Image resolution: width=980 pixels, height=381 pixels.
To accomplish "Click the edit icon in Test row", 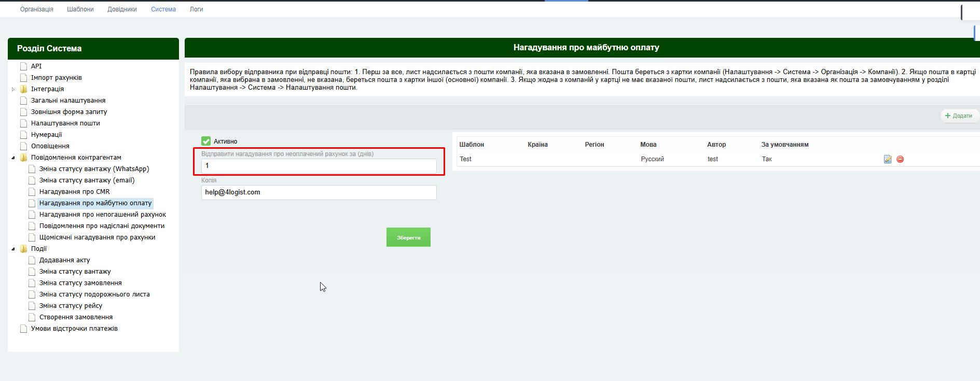I will [x=887, y=159].
